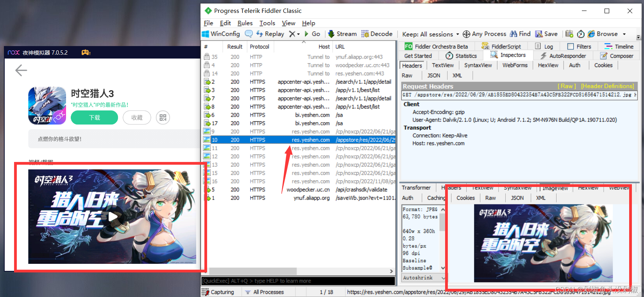Open Find with binoculars icon
The width and height of the screenshot is (644, 297).
point(520,34)
